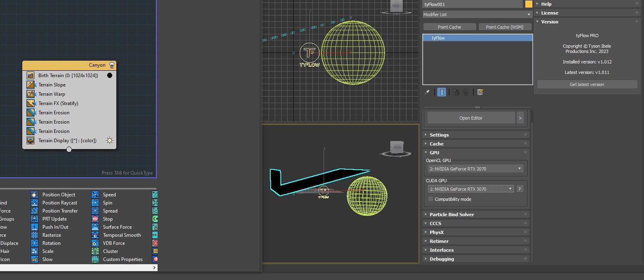Select the Rotation operator icon
644x280 pixels.
click(35, 243)
